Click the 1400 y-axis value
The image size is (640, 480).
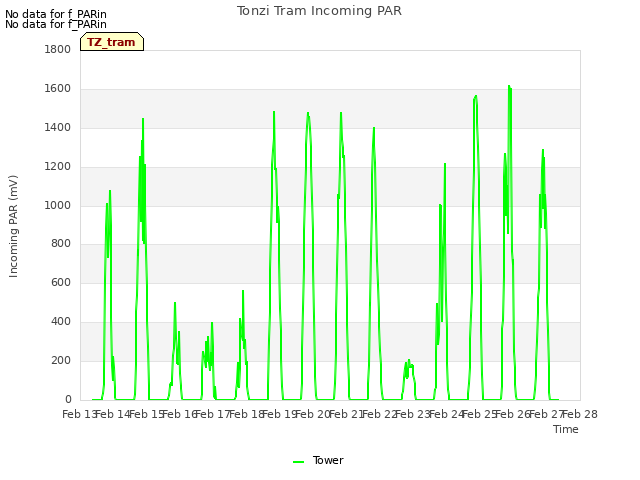click(x=58, y=128)
